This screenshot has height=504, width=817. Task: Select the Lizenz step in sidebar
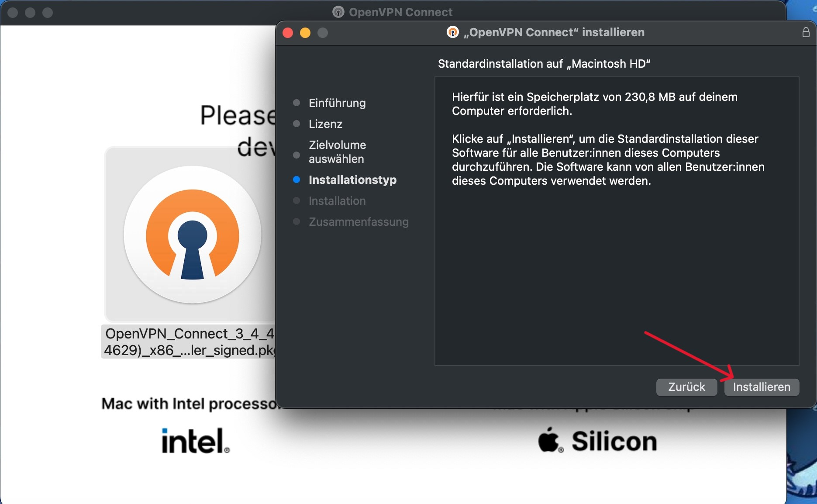(325, 124)
